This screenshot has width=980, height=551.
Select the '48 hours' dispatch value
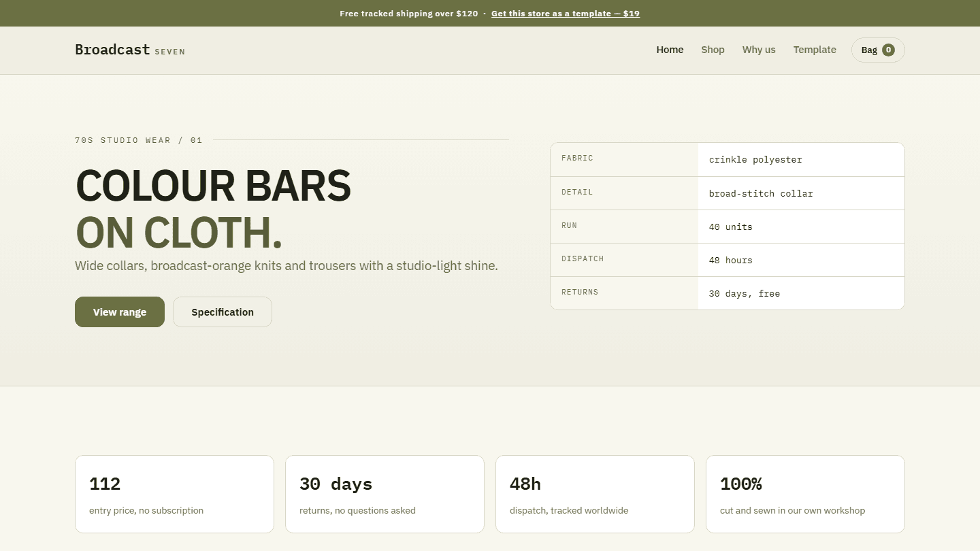pos(731,260)
